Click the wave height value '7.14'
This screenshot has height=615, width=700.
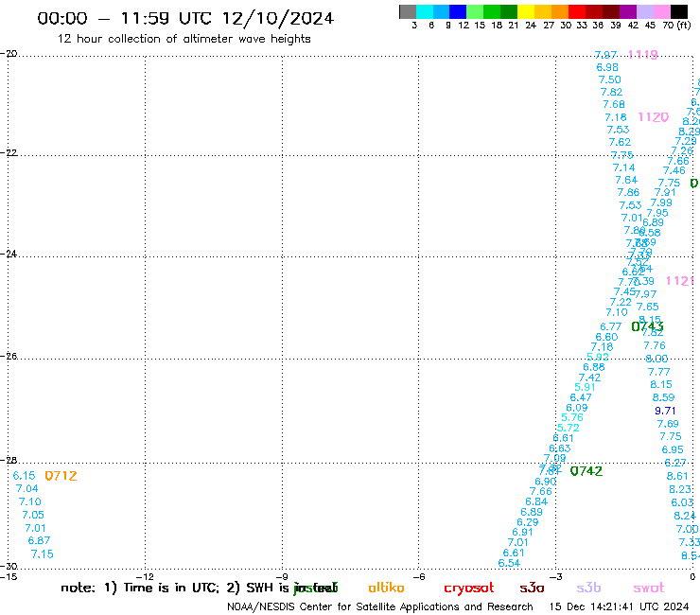(x=624, y=167)
